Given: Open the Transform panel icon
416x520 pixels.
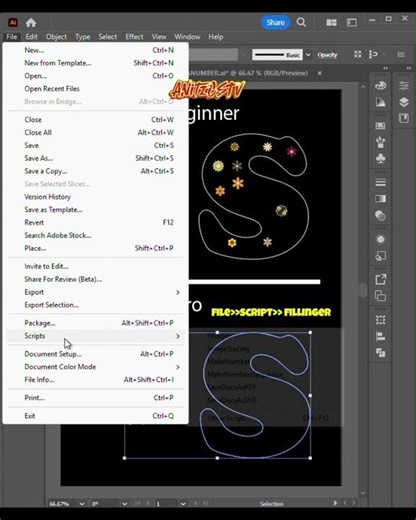Looking at the screenshot, I should [380, 320].
